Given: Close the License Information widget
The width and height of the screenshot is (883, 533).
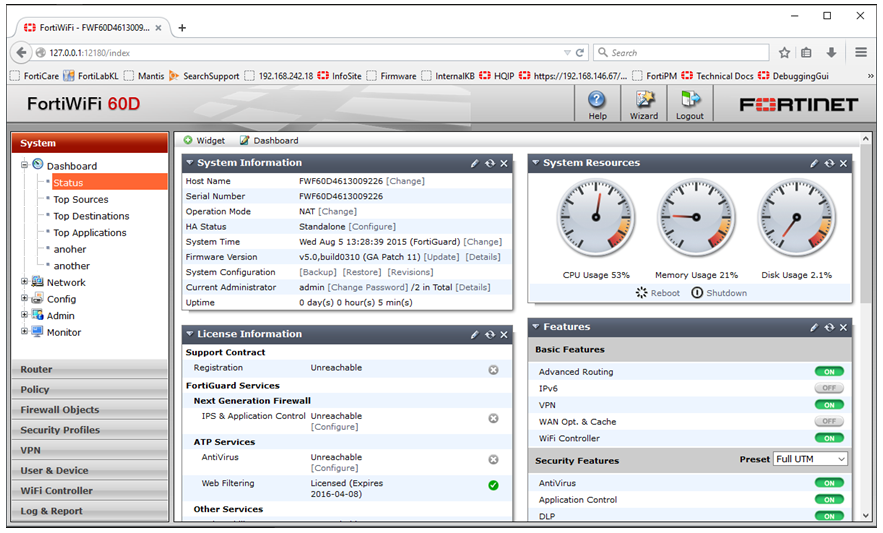Looking at the screenshot, I should click(x=504, y=334).
